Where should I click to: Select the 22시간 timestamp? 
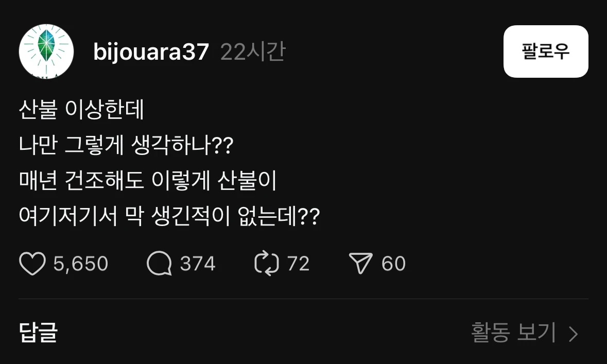click(x=253, y=51)
